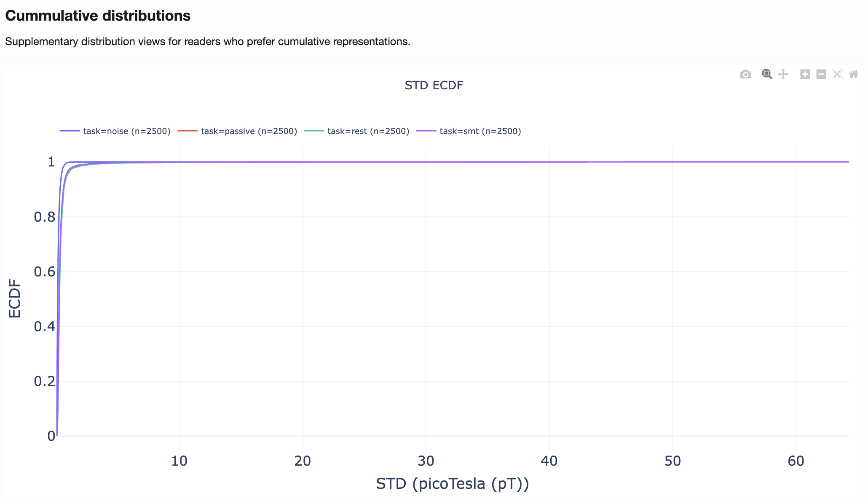Screen dimensions: 868x504
Task: Click the x-axis tick label 60
Action: coord(796,461)
